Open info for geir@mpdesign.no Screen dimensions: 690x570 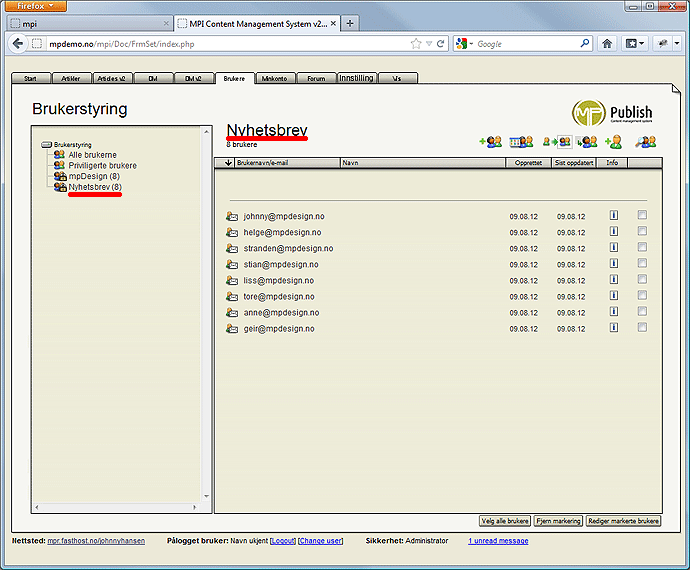614,327
